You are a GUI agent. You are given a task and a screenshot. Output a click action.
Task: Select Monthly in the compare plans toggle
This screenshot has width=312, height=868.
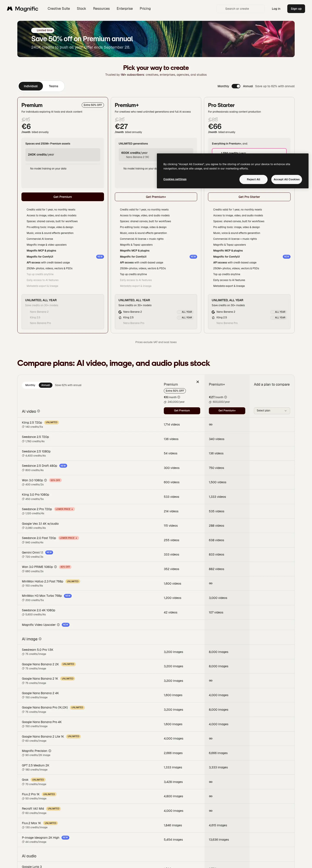point(30,385)
